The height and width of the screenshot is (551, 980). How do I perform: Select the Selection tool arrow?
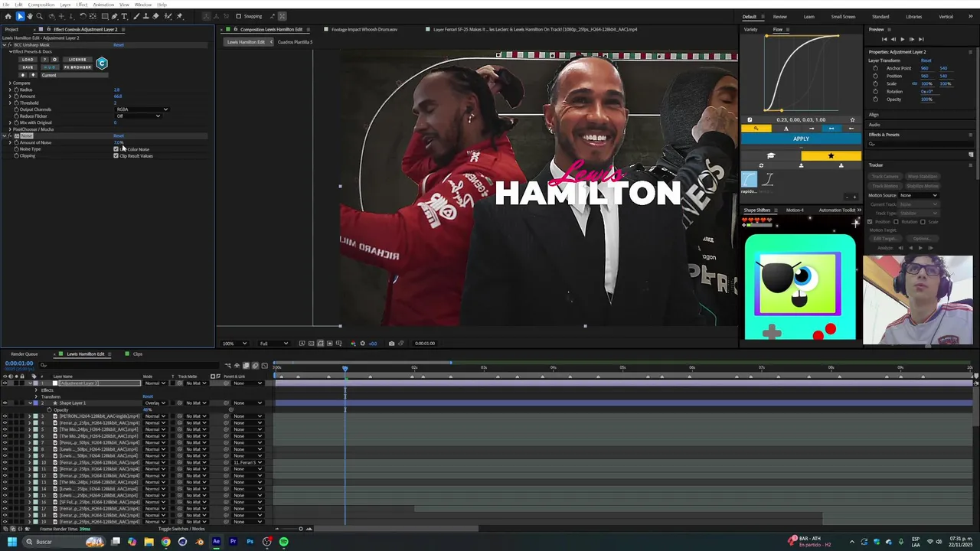(x=21, y=16)
